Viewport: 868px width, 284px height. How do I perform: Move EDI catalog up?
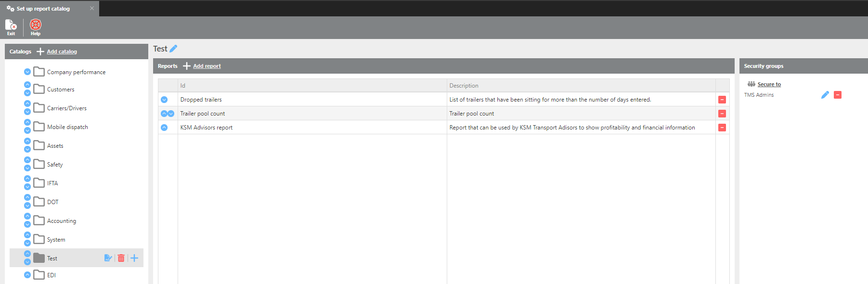[27, 275]
